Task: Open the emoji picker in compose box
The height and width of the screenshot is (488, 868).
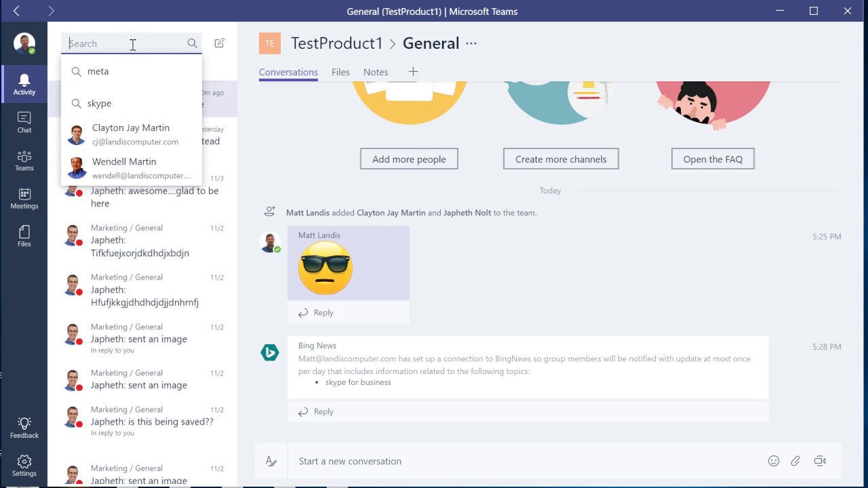Action: [774, 461]
